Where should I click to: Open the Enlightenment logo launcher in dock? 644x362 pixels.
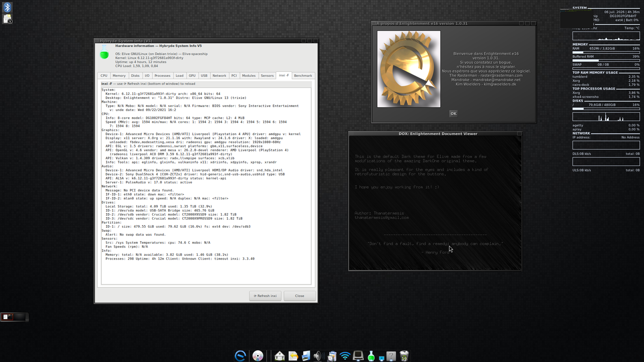[x=240, y=356]
